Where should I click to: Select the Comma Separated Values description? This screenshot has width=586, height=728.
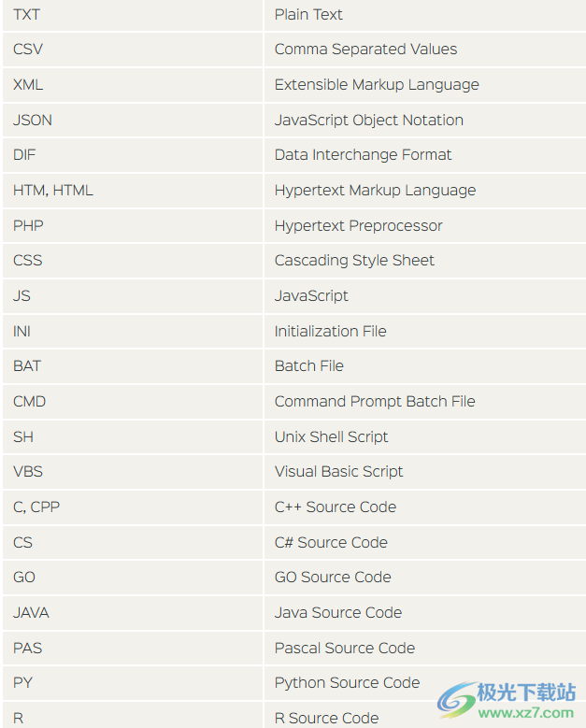pos(365,50)
